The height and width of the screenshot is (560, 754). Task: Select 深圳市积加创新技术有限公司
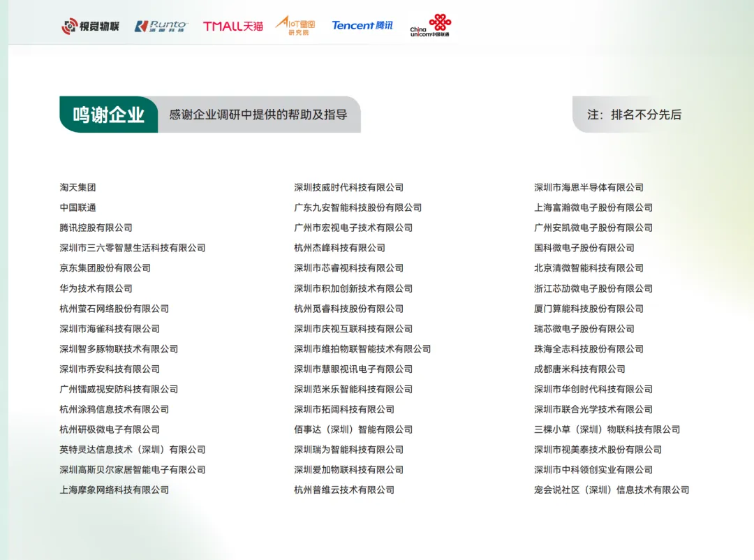click(353, 288)
